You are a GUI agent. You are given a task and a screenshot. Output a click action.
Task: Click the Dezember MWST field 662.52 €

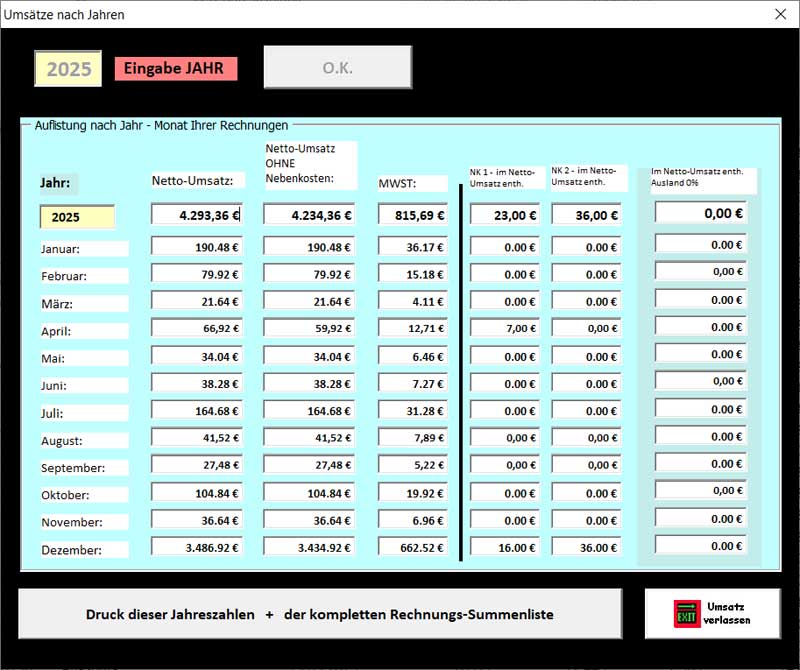point(413,547)
